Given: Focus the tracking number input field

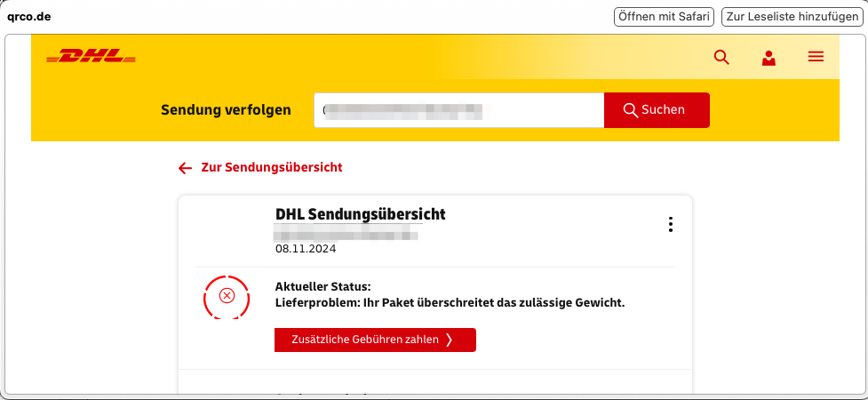Looking at the screenshot, I should point(458,110).
